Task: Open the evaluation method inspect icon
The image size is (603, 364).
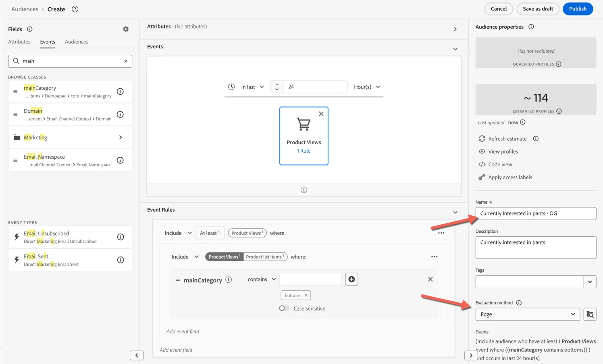Action: [590, 314]
